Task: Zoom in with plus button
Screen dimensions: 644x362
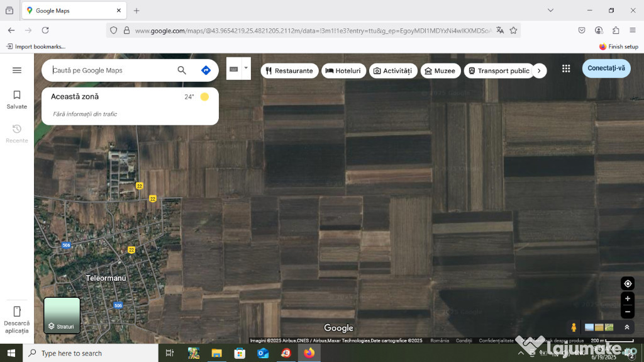Action: tap(628, 298)
